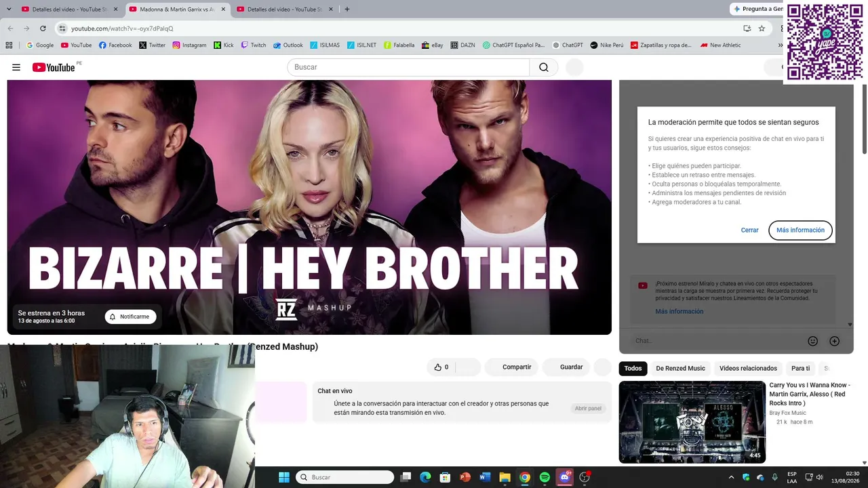Click Abrir panel for live chat
This screenshot has width=868, height=488.
588,408
